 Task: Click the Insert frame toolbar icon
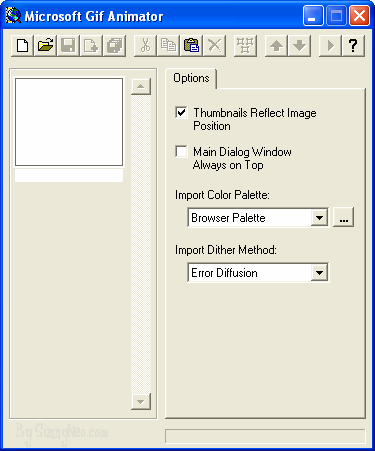click(x=91, y=45)
